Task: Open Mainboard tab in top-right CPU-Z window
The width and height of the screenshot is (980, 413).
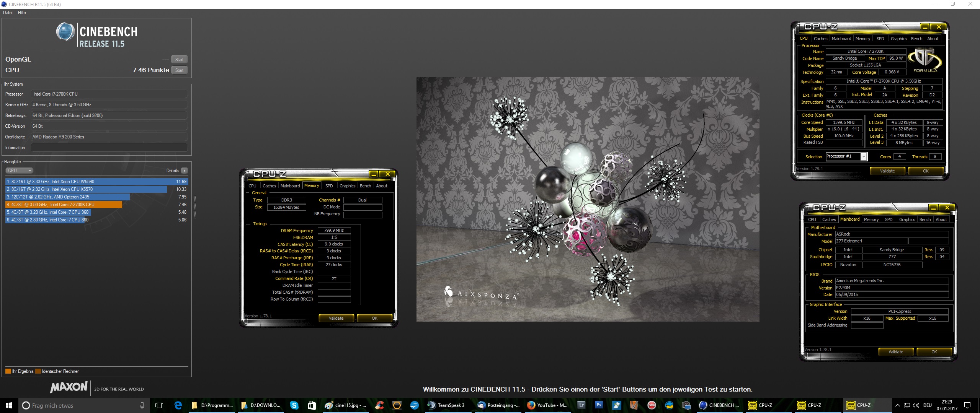Action: click(841, 39)
